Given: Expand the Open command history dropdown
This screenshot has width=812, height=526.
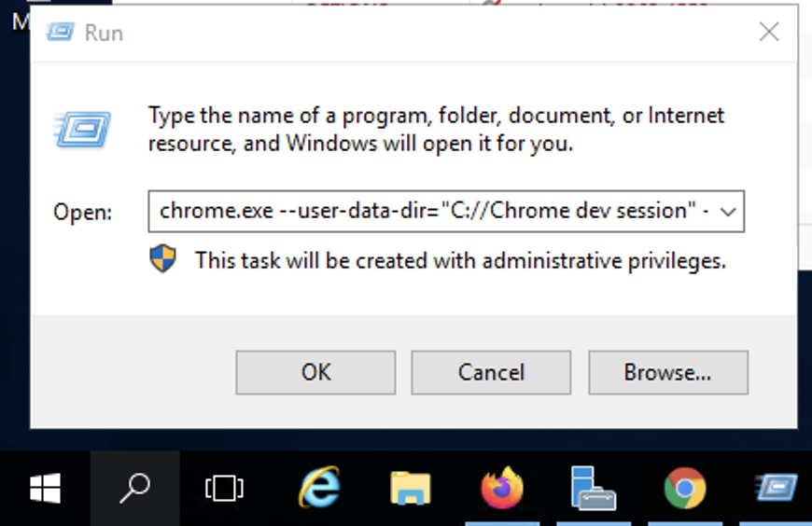Looking at the screenshot, I should click(729, 211).
